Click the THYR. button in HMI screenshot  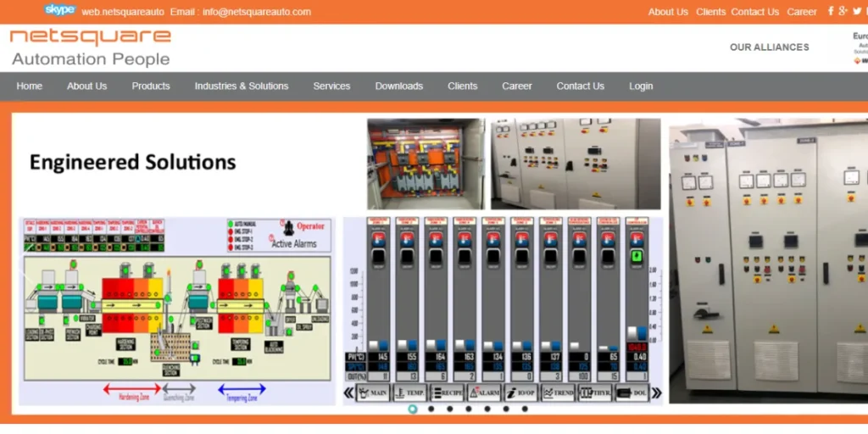pos(595,393)
